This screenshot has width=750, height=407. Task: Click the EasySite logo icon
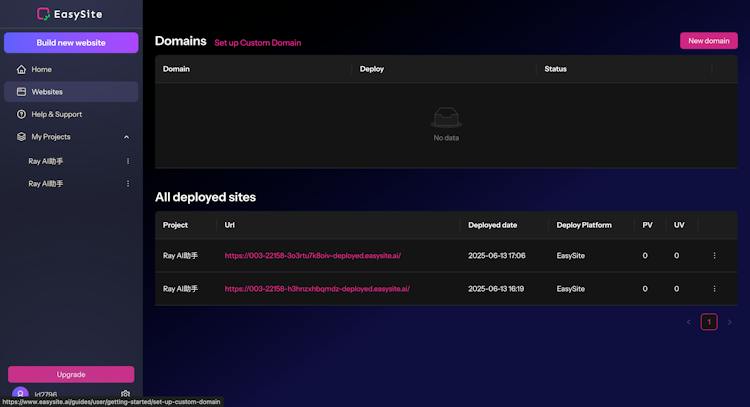tap(44, 14)
